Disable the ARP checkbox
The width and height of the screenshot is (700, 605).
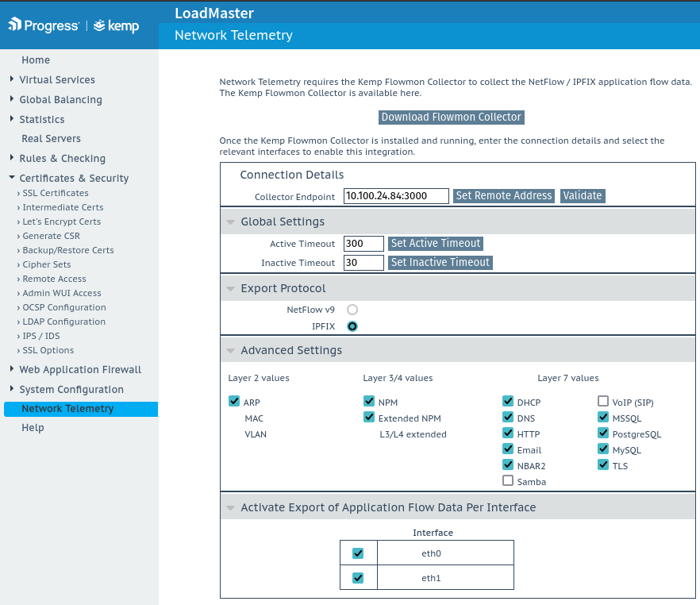click(234, 402)
